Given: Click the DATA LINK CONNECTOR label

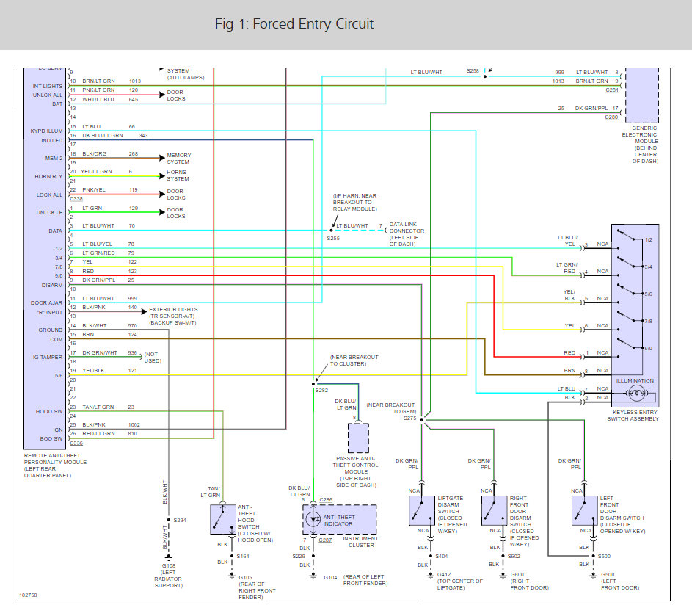Looking at the screenshot, I should pyautogui.click(x=407, y=234).
